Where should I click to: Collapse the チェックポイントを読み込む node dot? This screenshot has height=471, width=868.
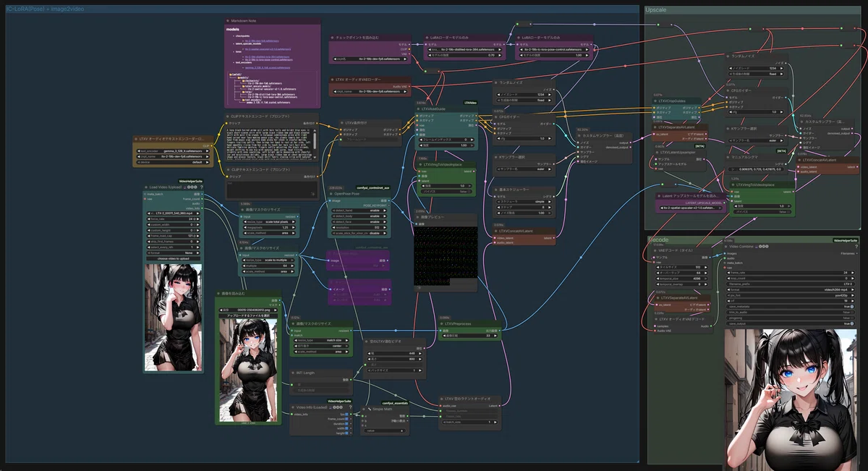coord(333,37)
